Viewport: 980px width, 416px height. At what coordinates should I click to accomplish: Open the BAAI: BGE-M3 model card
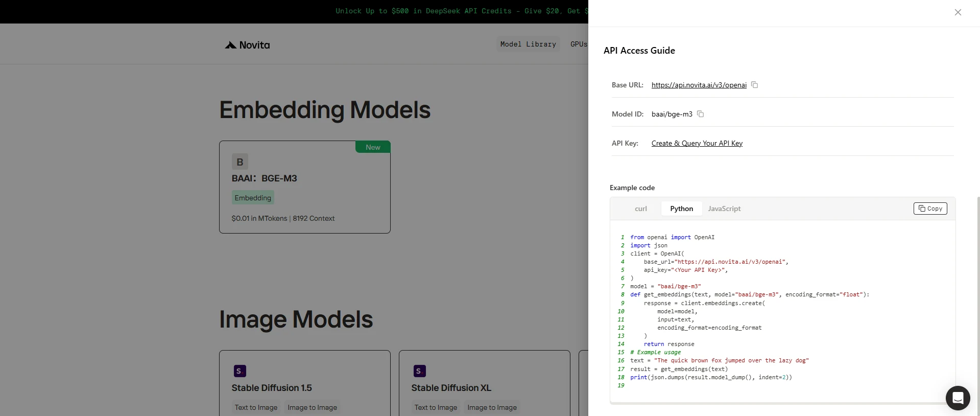click(305, 187)
